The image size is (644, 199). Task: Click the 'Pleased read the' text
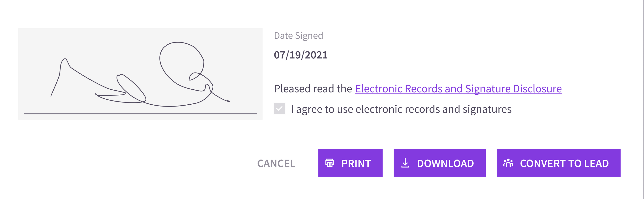(x=313, y=89)
